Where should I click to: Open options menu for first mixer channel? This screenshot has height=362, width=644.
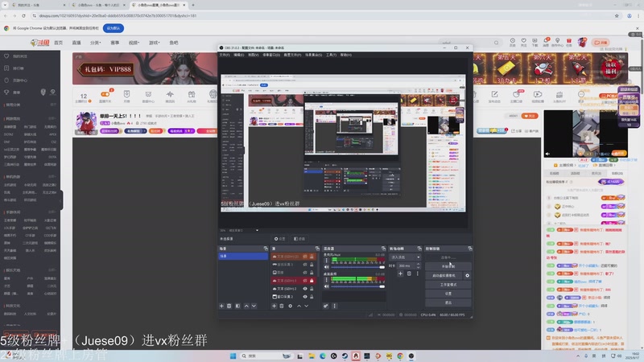click(x=327, y=260)
